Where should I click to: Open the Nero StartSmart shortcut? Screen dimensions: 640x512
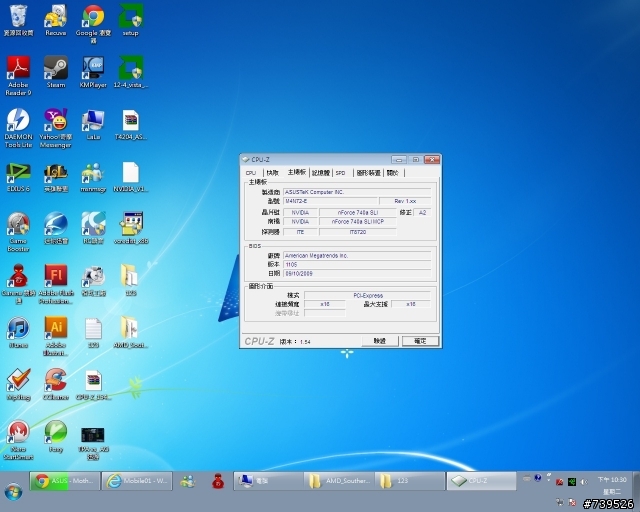[x=18, y=440]
